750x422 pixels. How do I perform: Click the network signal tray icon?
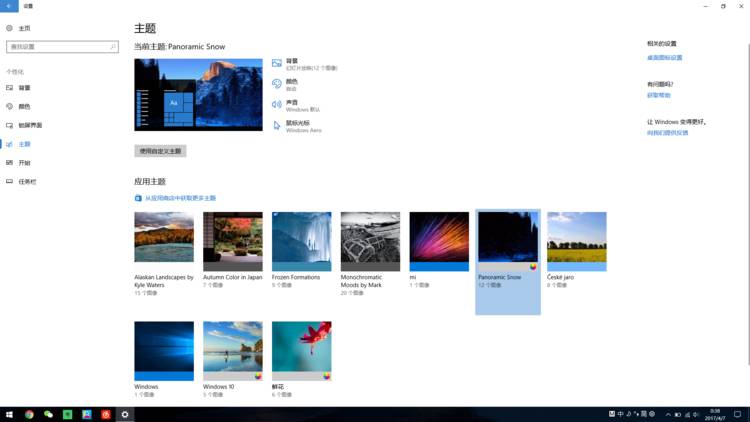[687, 414]
